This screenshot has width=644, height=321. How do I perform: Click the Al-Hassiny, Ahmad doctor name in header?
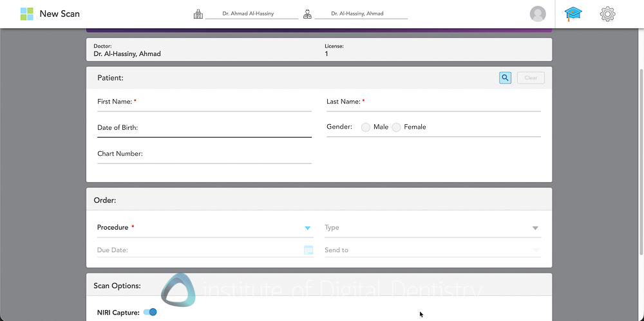(357, 14)
